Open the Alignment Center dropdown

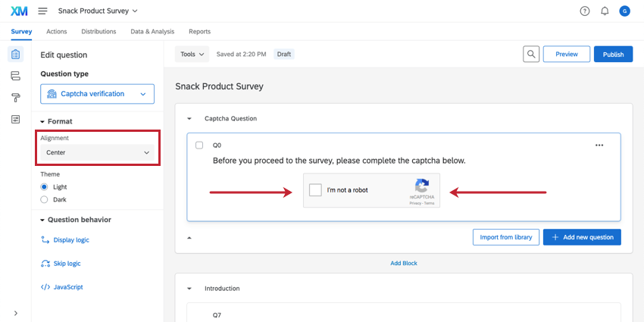pyautogui.click(x=98, y=152)
